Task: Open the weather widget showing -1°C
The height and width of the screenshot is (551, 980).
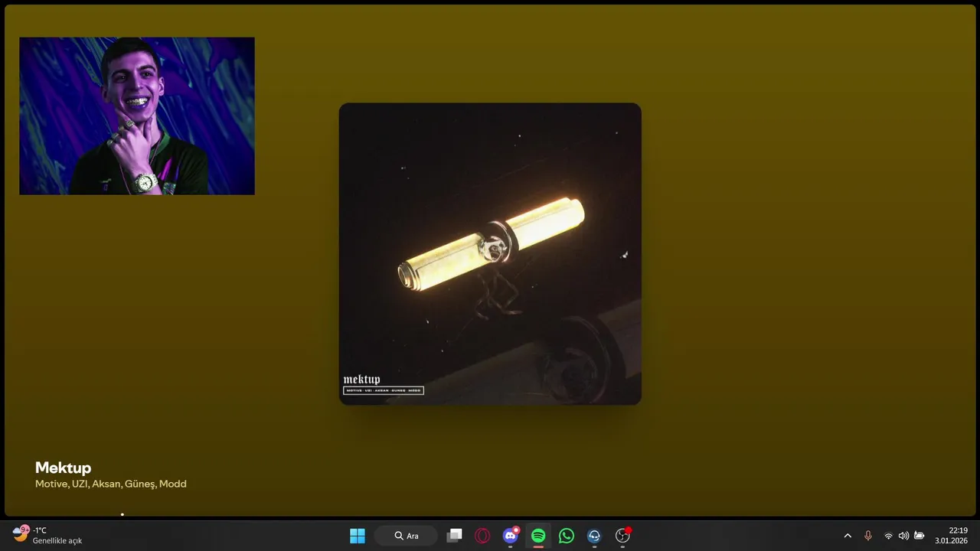Action: [x=47, y=535]
